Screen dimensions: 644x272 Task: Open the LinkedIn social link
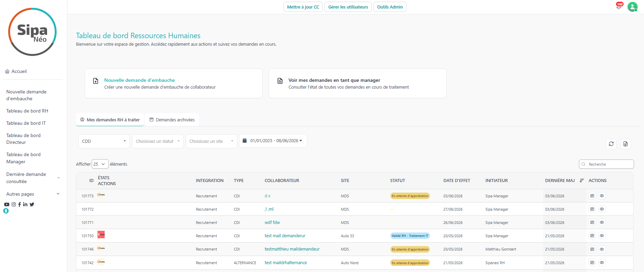click(25, 205)
